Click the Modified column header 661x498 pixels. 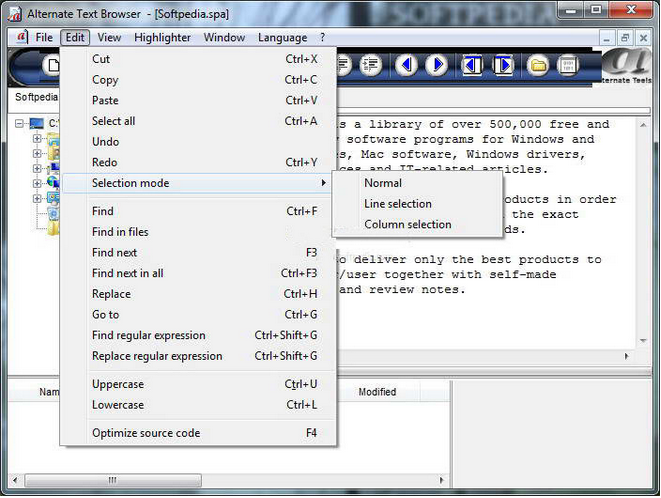coord(377,392)
